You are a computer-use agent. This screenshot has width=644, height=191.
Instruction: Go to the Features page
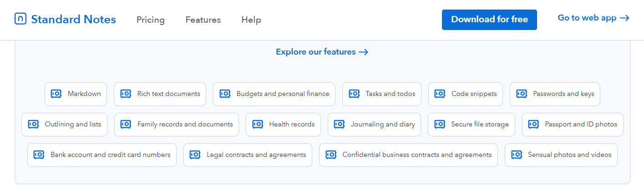pos(203,20)
